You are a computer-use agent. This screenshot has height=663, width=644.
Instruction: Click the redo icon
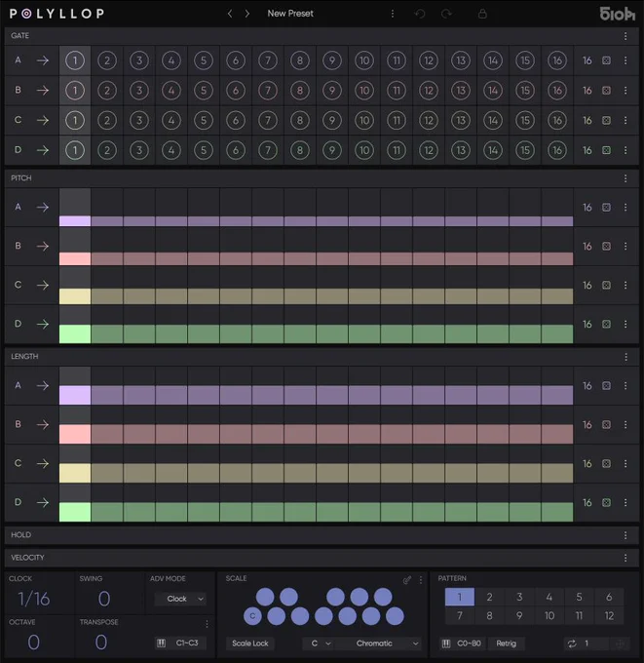[x=446, y=14]
